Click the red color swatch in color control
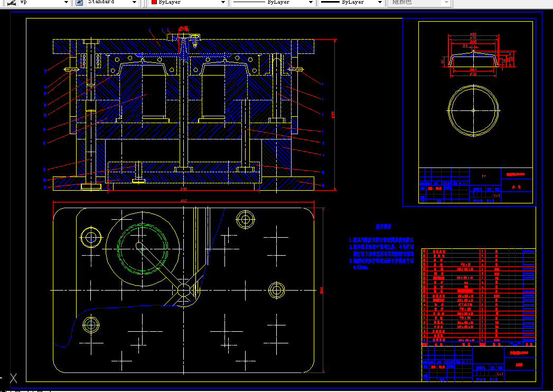553x392 pixels. click(x=154, y=2)
